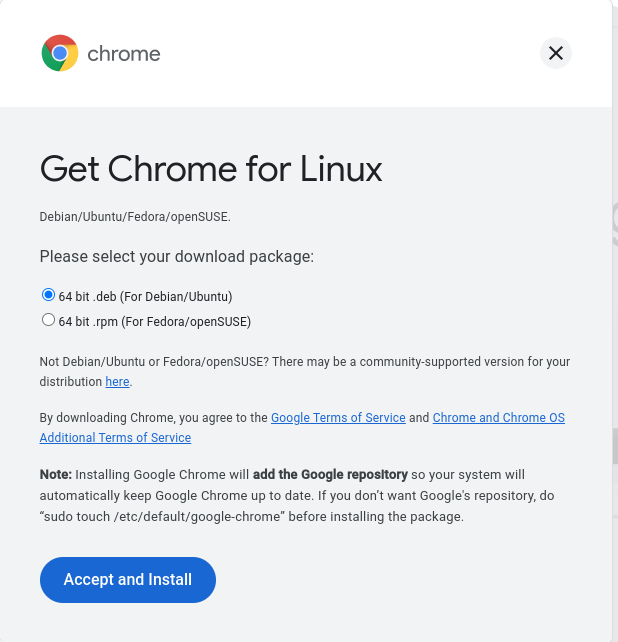Viewport: 618px width, 642px height.
Task: Click the "Debian/Ubuntu/Fedora/openSUSE." subtitle text
Action: point(135,216)
